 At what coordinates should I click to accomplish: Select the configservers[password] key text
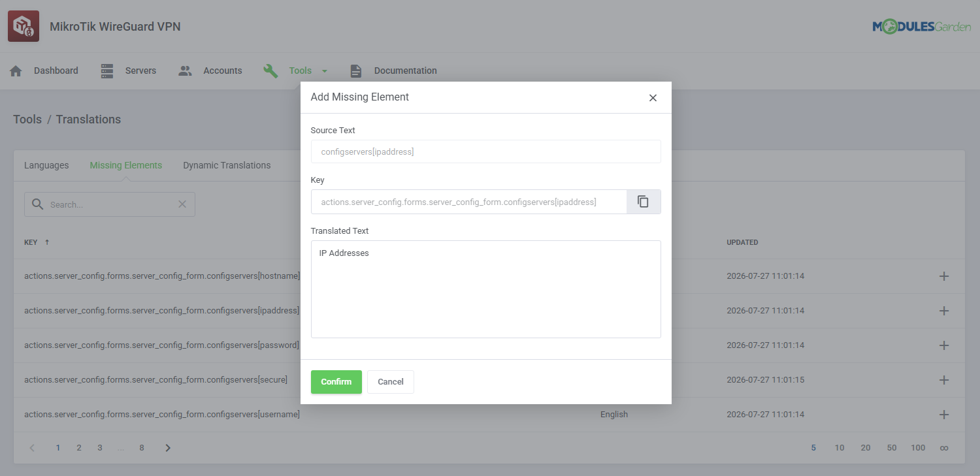pos(161,345)
